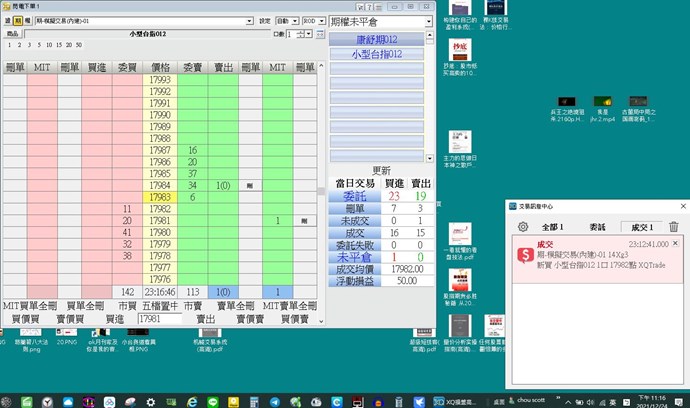Viewport: 690px width, 408px height.
Task: Click the red trade notification icon
Action: pyautogui.click(x=524, y=256)
